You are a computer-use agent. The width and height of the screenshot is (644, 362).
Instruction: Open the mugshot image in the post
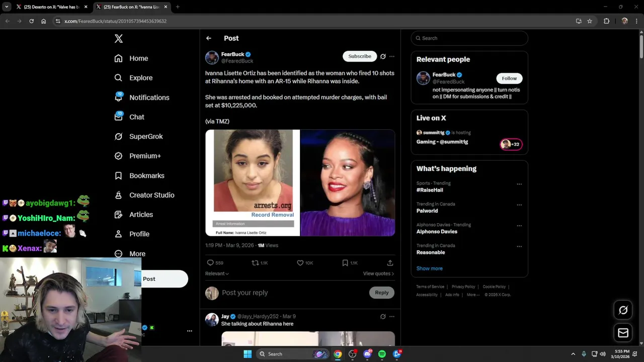pos(253,183)
